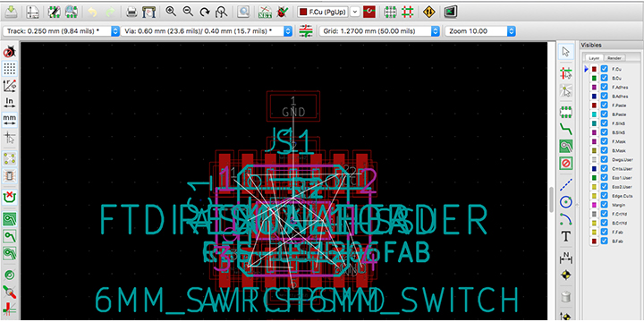Toggle cursor shape icon

tap(10, 137)
